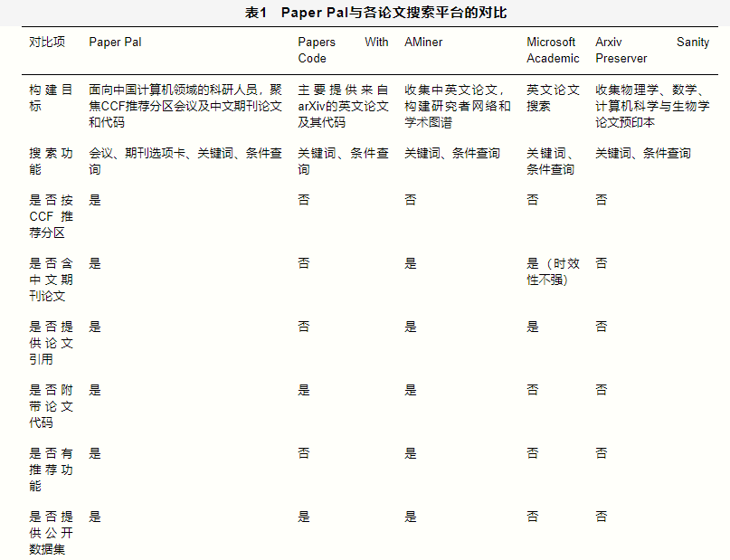730x560 pixels.
Task: Click Papers With Code's '否' in 中文期刊论文 row
Action: (304, 263)
